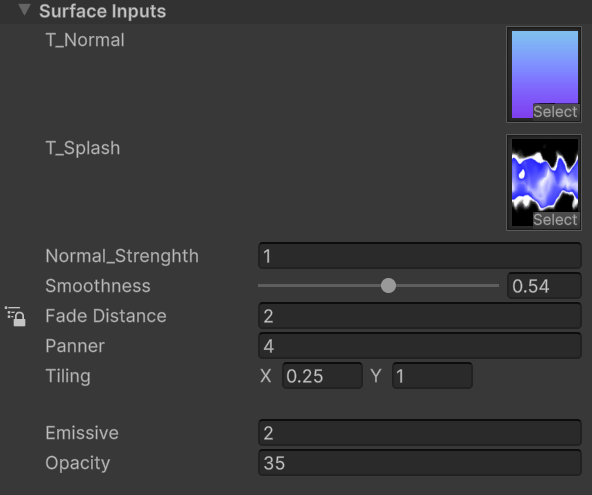The width and height of the screenshot is (592, 495).
Task: Click the Surface Inputs header text
Action: [x=102, y=11]
